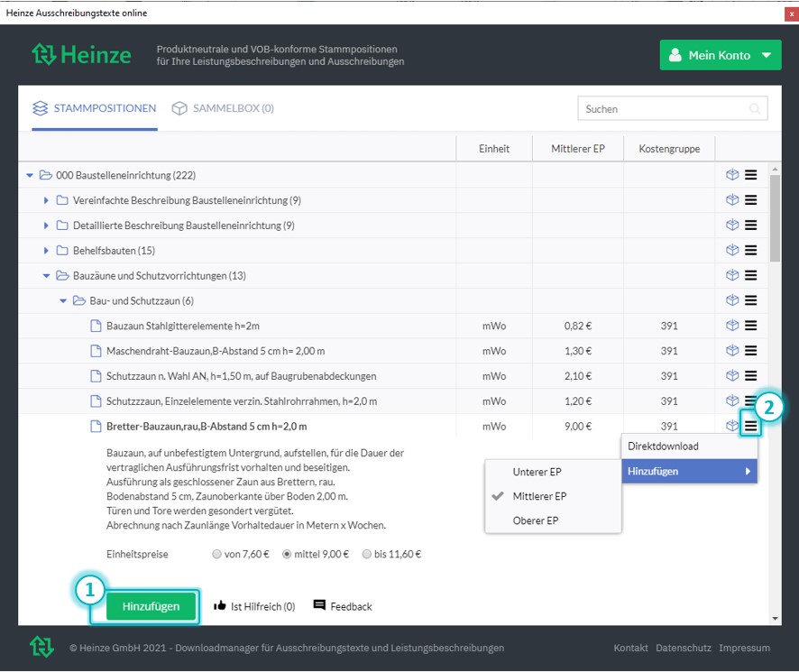This screenshot has width=799, height=672.
Task: Click box icon for Schutzzaun n. Wahl AN row
Action: click(732, 376)
